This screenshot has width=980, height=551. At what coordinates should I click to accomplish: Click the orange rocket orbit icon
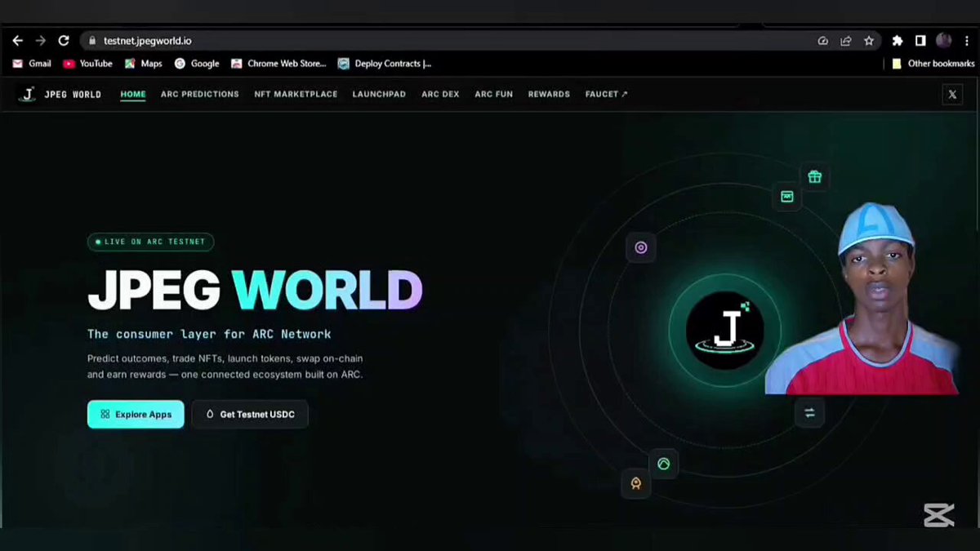coord(636,483)
